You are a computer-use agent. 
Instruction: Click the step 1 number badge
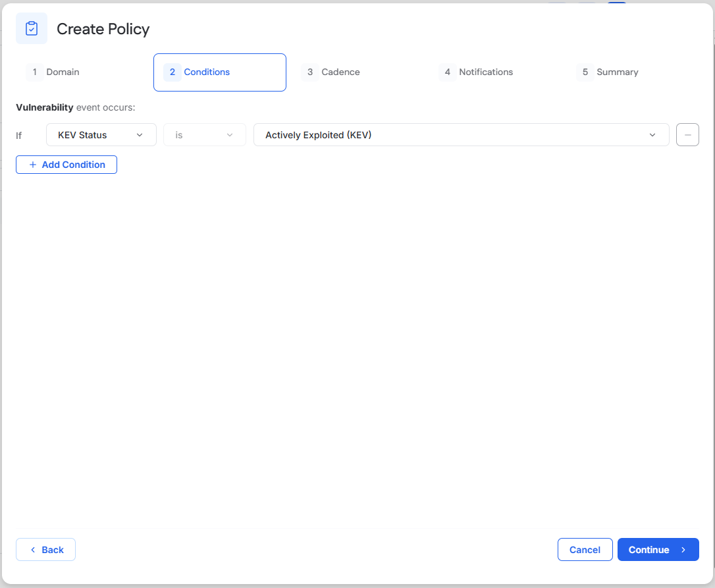[x=35, y=72]
